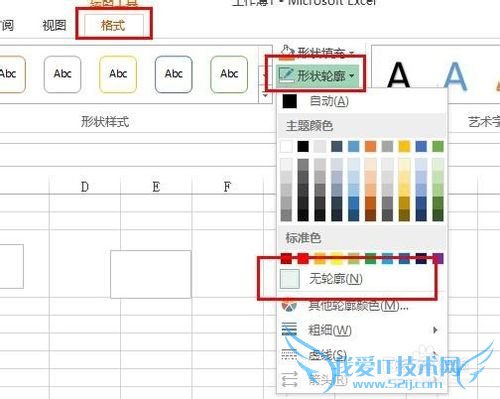Screen dimensions: 500x399
Task: Apply the green-outlined Abc shape style
Action: [x=229, y=74]
